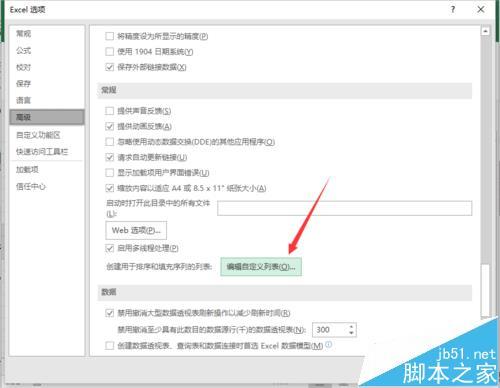Screen dimensions: 500x388
Task: Enable 提供声音反馈 checkbox
Action: (x=109, y=111)
